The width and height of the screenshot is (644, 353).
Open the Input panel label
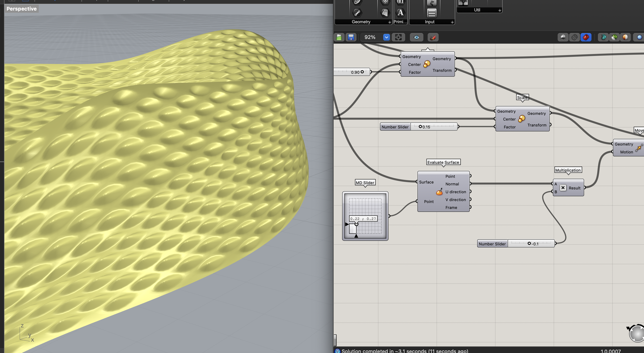430,22
